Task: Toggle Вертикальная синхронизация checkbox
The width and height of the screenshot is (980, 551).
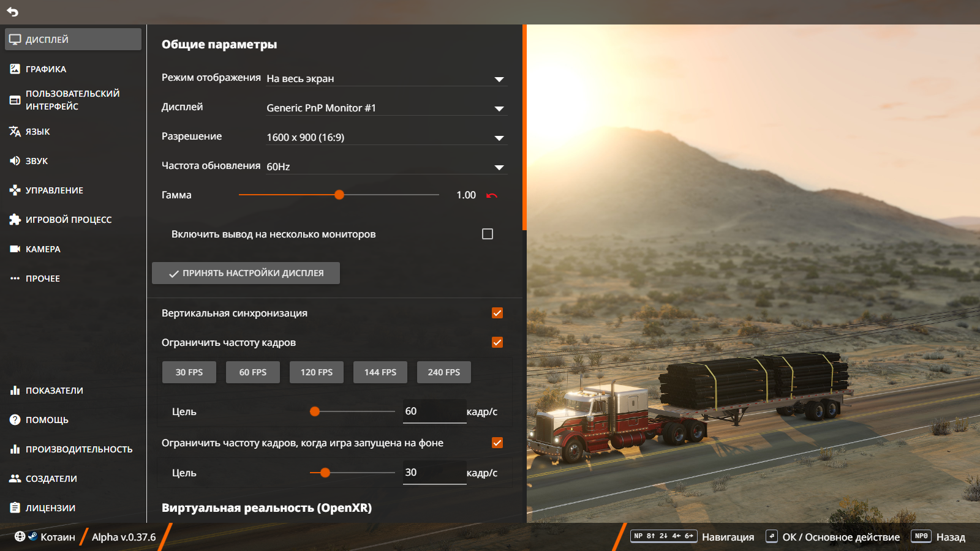Action: pyautogui.click(x=497, y=313)
